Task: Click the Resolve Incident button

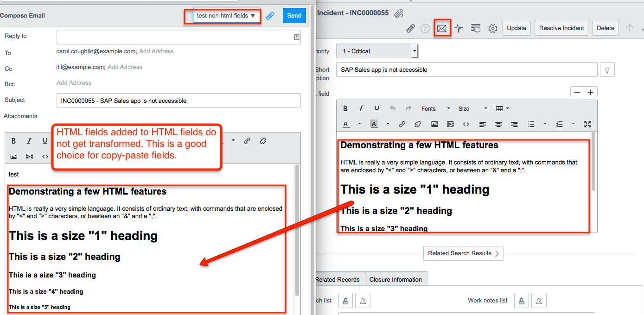Action: pos(561,28)
